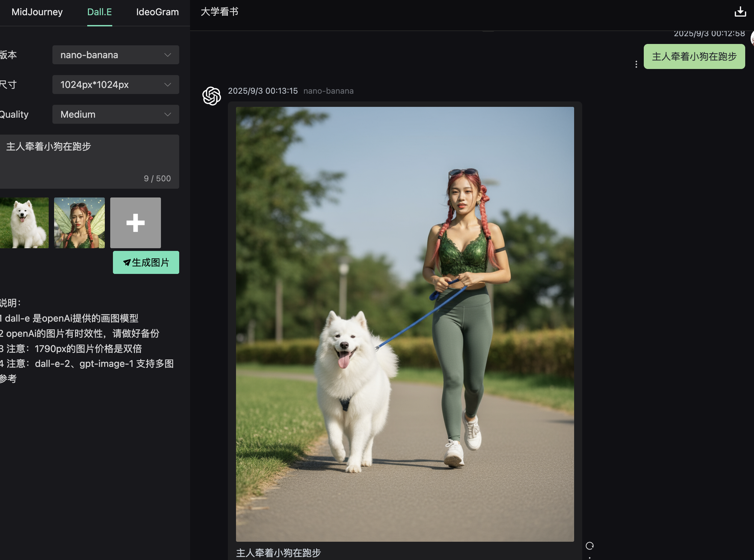Click into the prompt text area
Viewport: 754px width, 560px height.
[89, 159]
